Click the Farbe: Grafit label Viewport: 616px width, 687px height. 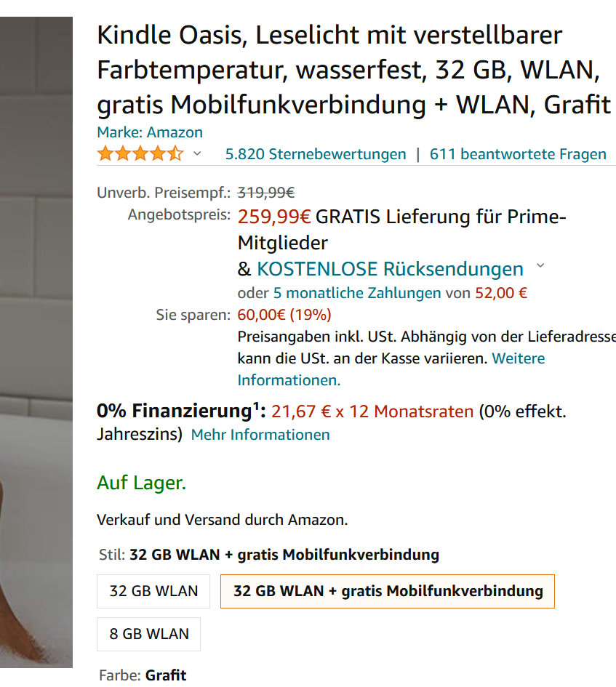point(143,675)
